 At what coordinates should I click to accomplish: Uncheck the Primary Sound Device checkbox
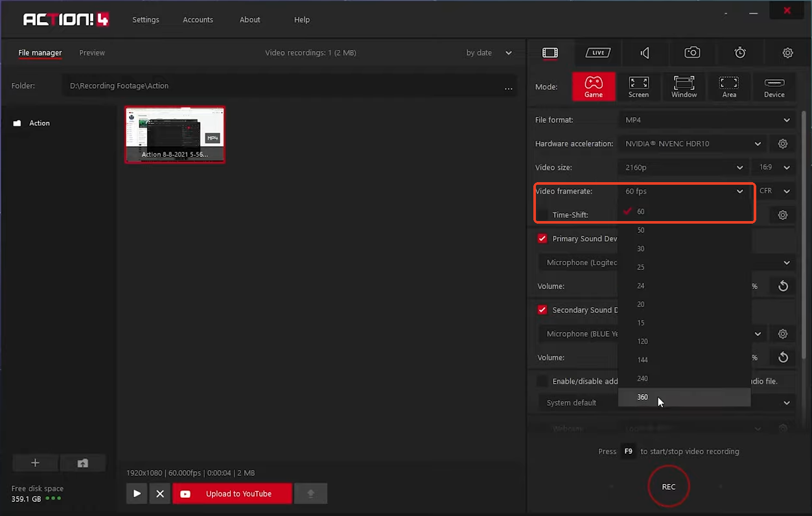542,239
